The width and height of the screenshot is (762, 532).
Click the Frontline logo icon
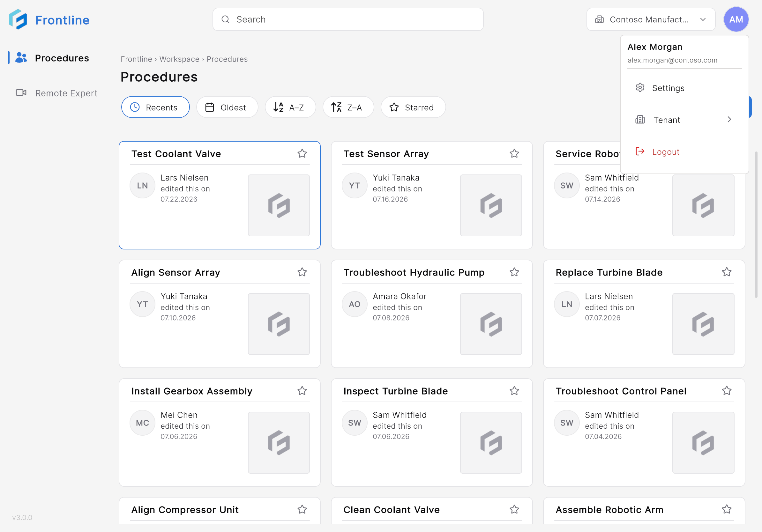[18, 19]
